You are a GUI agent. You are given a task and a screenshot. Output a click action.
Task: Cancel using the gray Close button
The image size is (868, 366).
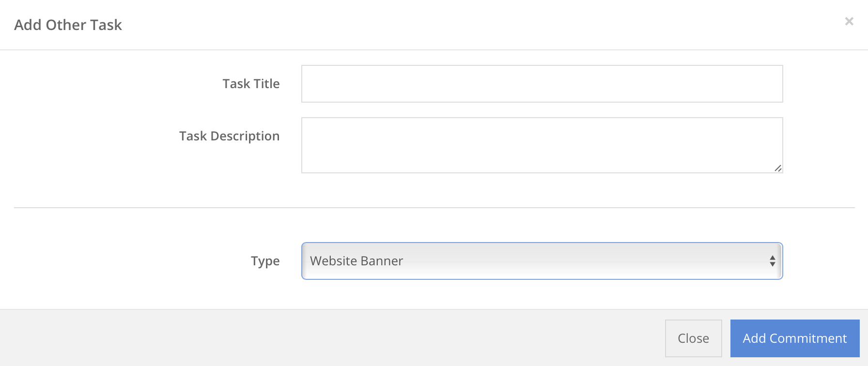pyautogui.click(x=693, y=338)
